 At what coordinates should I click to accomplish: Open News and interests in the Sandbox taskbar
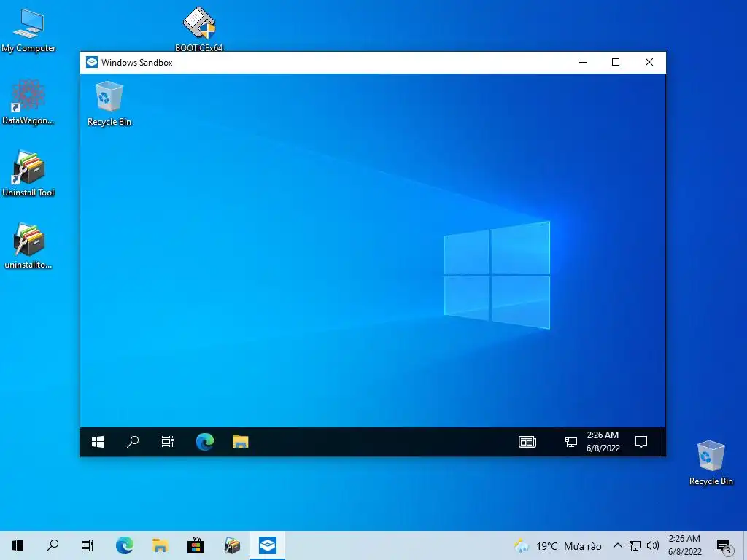point(527,442)
